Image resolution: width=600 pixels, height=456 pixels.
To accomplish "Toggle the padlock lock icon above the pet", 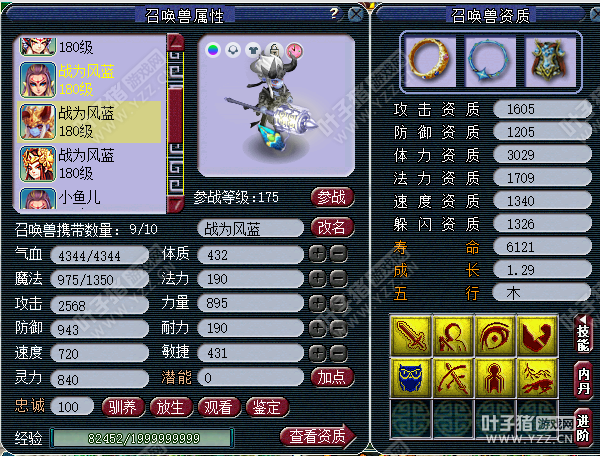I will coord(274,50).
